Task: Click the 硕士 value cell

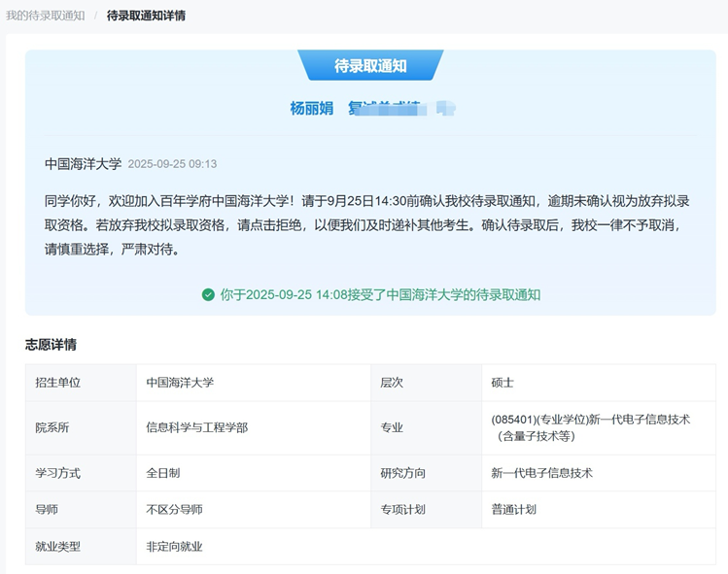Action: (x=599, y=383)
